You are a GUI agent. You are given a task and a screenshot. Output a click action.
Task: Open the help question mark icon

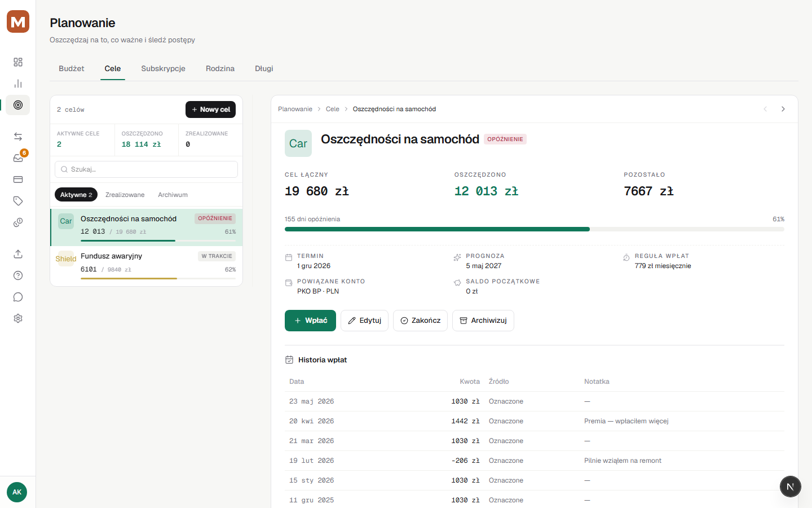18,275
